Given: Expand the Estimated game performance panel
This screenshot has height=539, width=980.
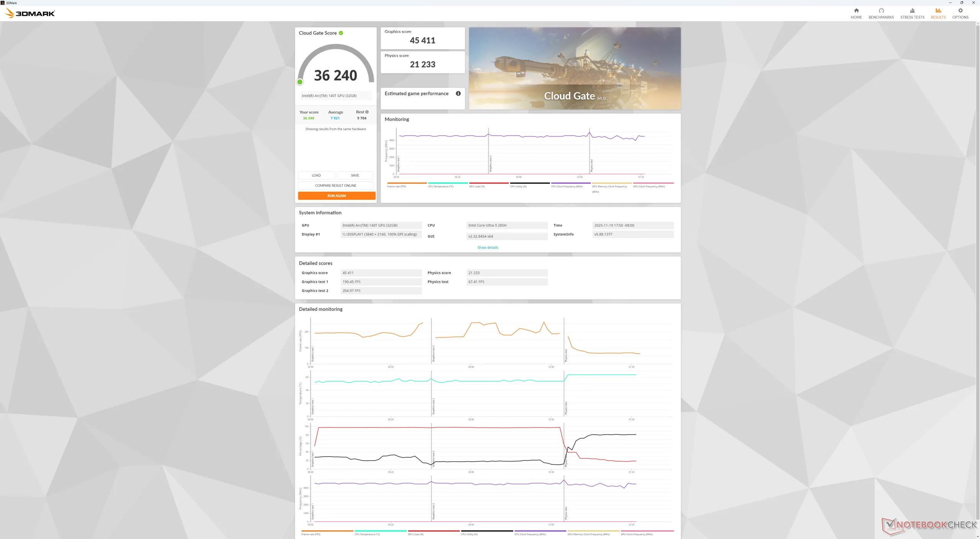Looking at the screenshot, I should tap(416, 94).
